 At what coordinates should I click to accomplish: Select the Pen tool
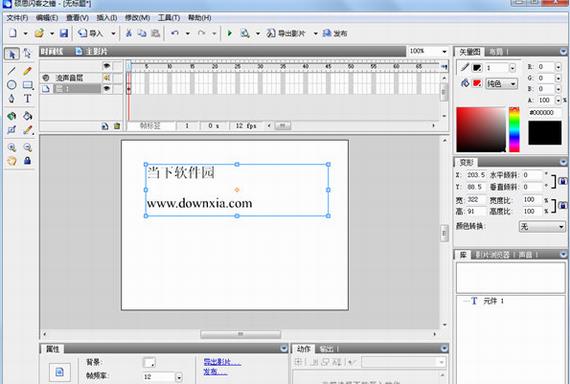(12, 99)
